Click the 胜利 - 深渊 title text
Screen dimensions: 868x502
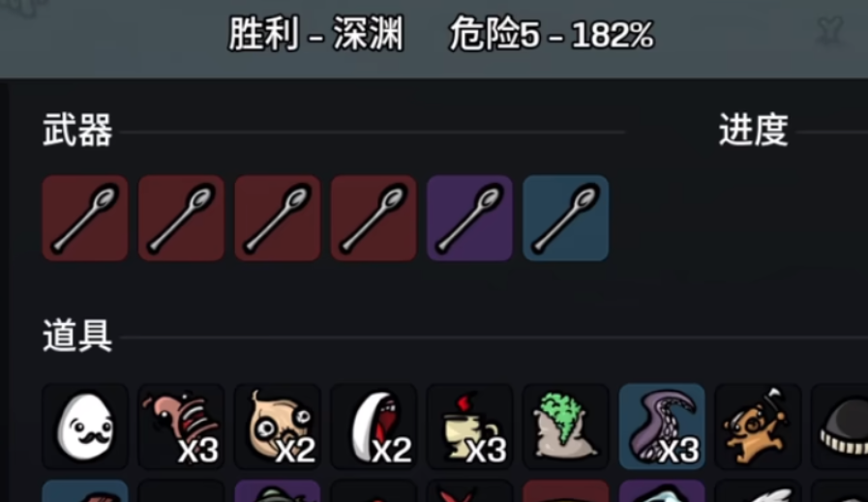pyautogui.click(x=316, y=34)
